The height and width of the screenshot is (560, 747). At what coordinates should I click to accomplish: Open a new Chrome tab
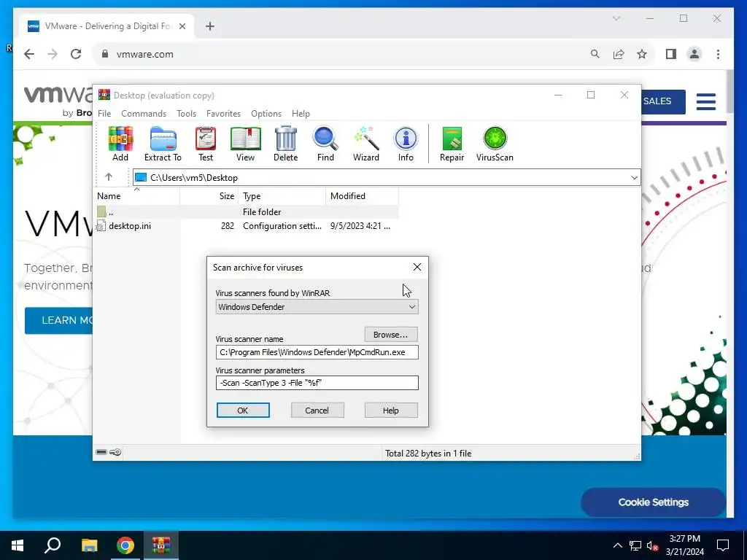click(209, 26)
